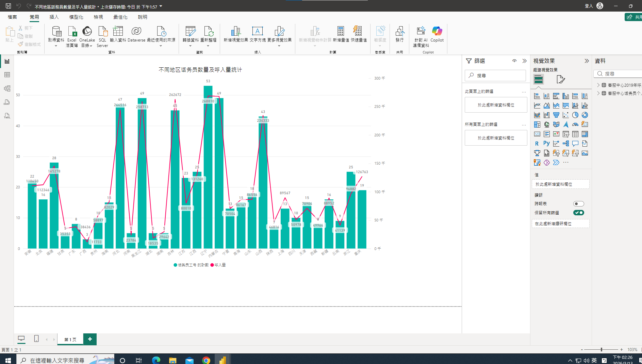Select the pie chart visual icon
The image size is (642, 364).
coord(575,115)
